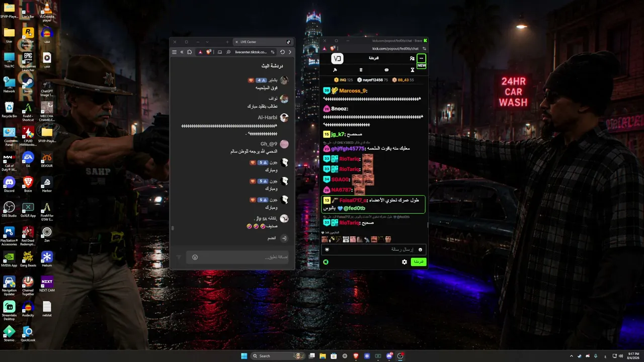
Task: Click the double-chevron back icon in LIVE Center
Action: (x=182, y=52)
